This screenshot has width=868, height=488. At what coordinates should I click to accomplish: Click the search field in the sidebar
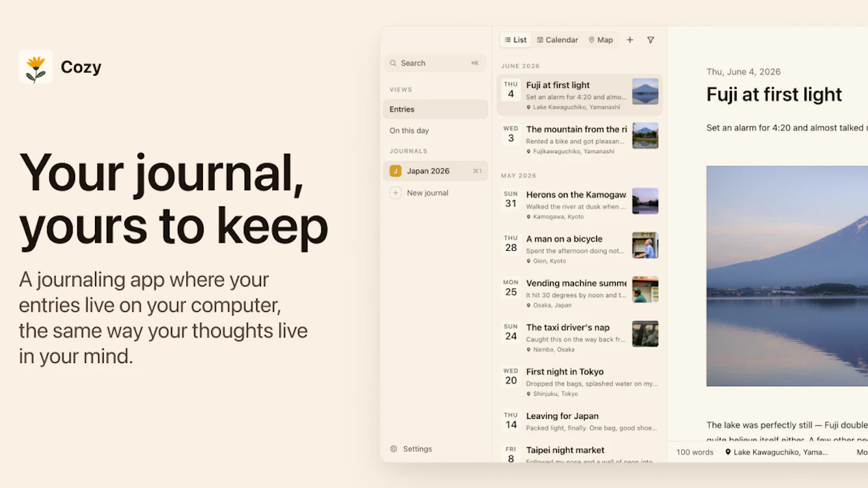[x=435, y=63]
